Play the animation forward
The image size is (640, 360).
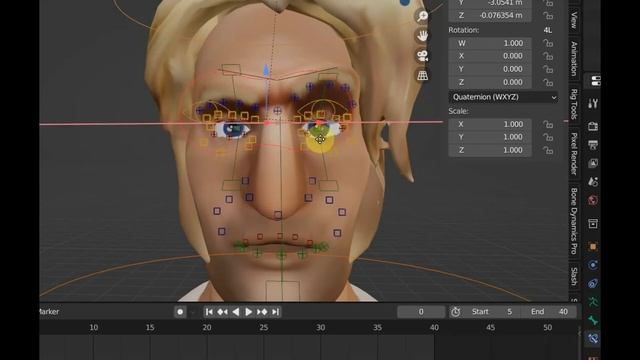pyautogui.click(x=248, y=312)
